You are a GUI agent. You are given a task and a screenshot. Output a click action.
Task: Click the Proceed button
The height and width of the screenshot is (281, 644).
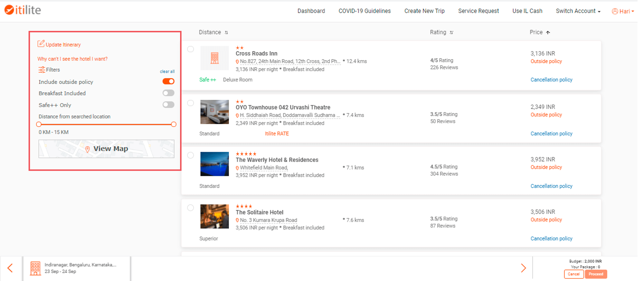point(596,274)
